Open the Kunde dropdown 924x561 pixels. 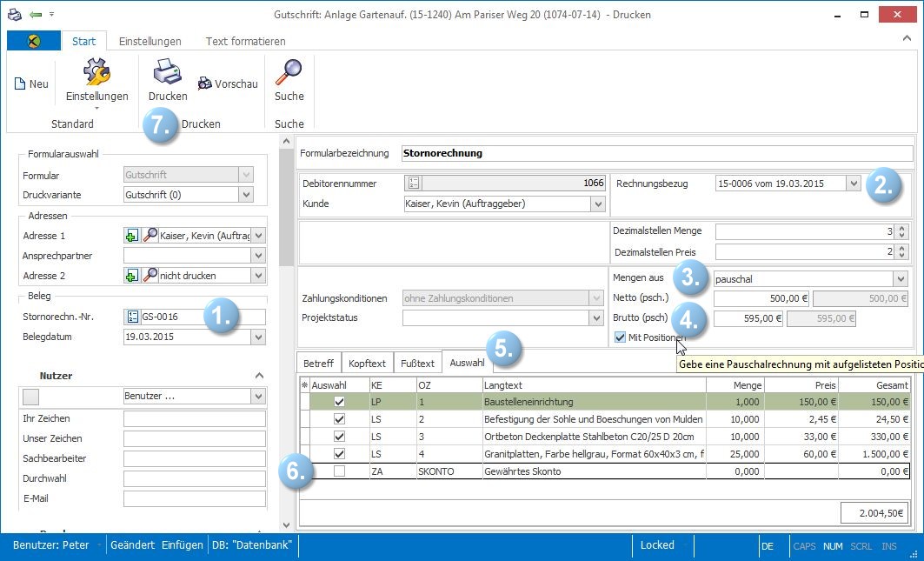pyautogui.click(x=598, y=204)
